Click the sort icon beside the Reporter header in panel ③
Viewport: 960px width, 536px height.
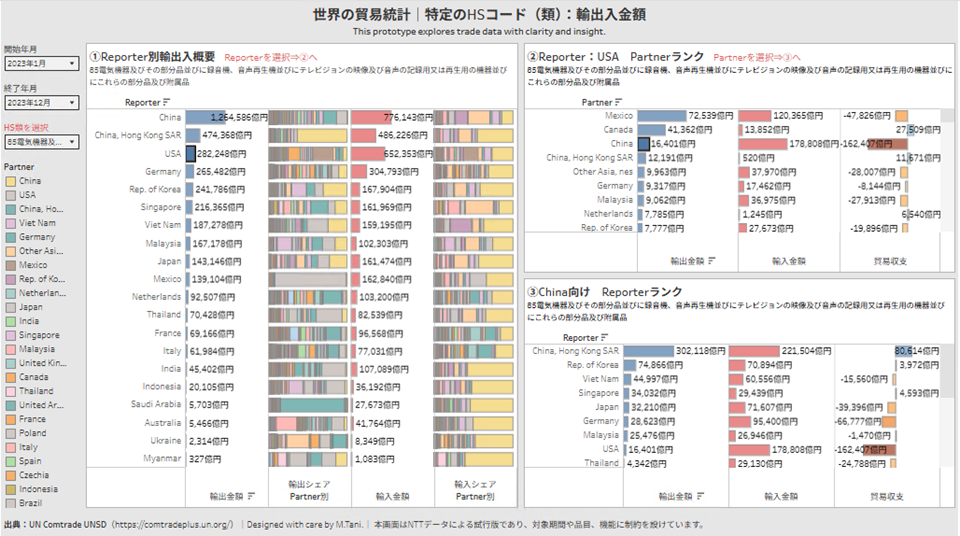pos(605,338)
